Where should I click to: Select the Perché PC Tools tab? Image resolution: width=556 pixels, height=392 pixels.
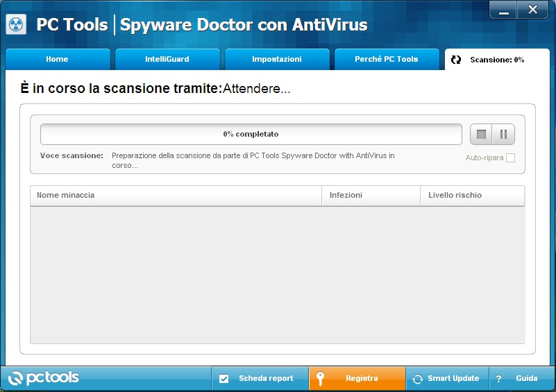tap(386, 60)
